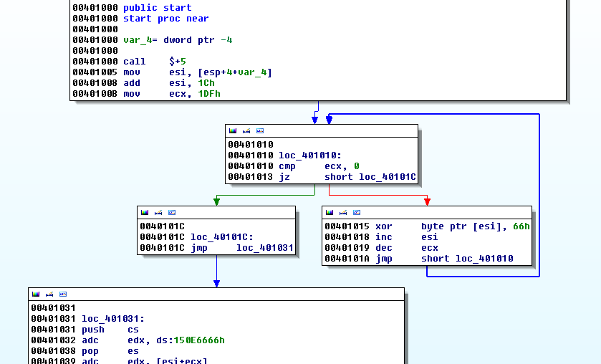Click the color icon on the xor block

tap(329, 213)
